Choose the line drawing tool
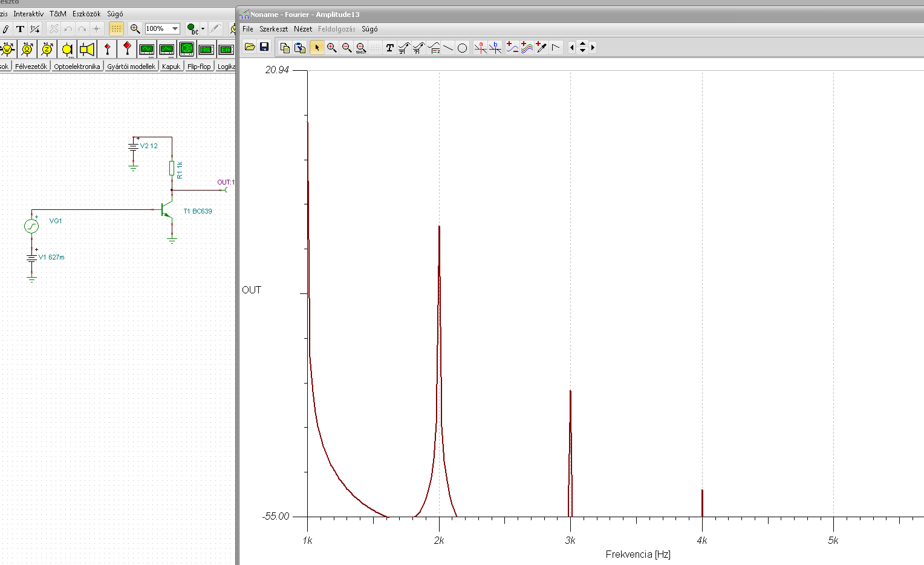The image size is (924, 565). point(448,48)
